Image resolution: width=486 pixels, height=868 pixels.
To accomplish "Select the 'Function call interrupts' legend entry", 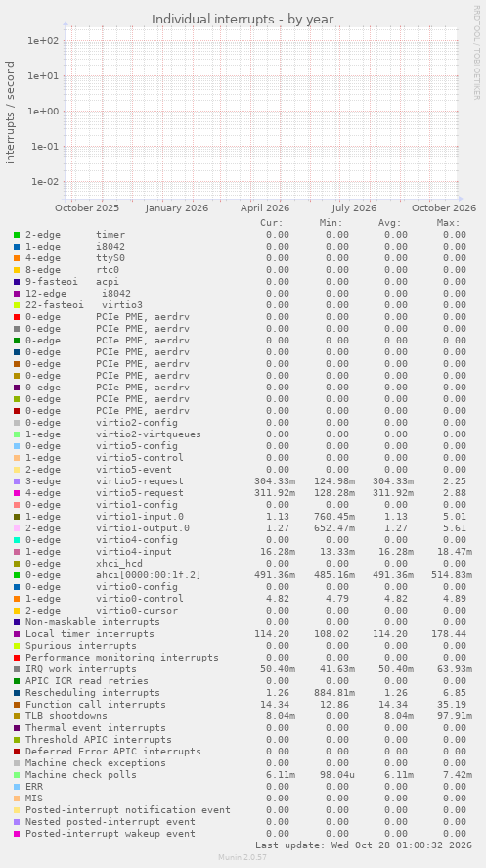I will coord(96,705).
